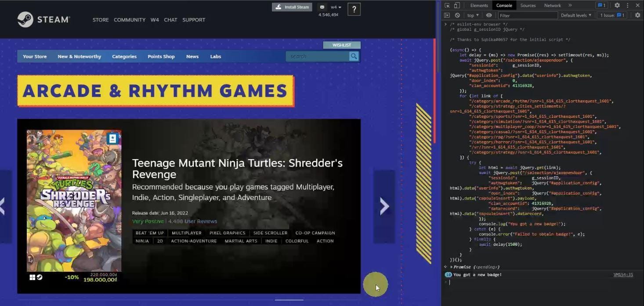
Task: Go to previous carousel item with left arrow
Action: (4, 206)
